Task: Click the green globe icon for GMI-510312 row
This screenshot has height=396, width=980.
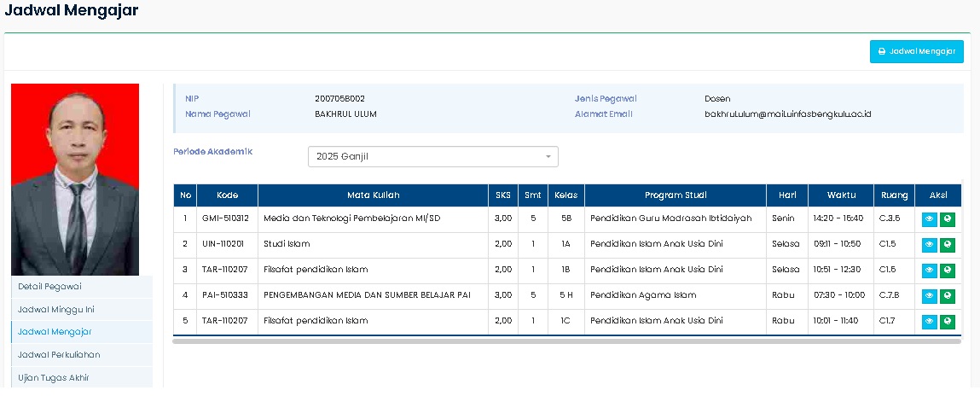Action: pyautogui.click(x=948, y=219)
